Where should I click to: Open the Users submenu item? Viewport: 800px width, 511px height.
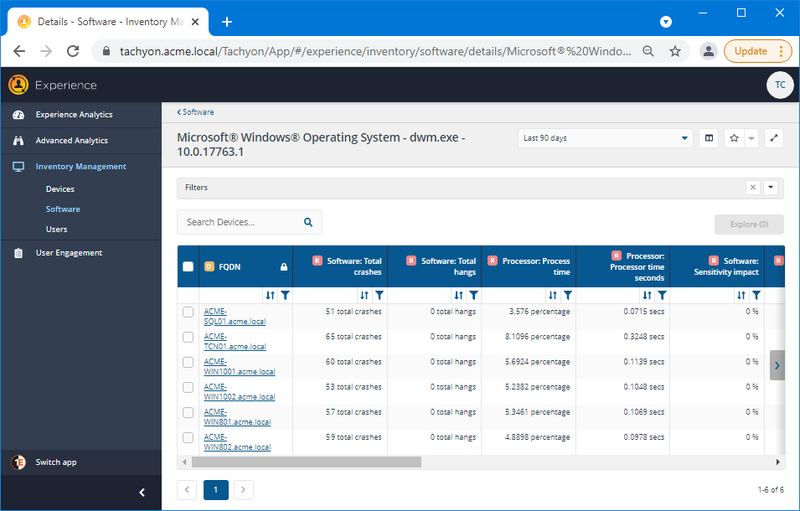pyautogui.click(x=57, y=229)
